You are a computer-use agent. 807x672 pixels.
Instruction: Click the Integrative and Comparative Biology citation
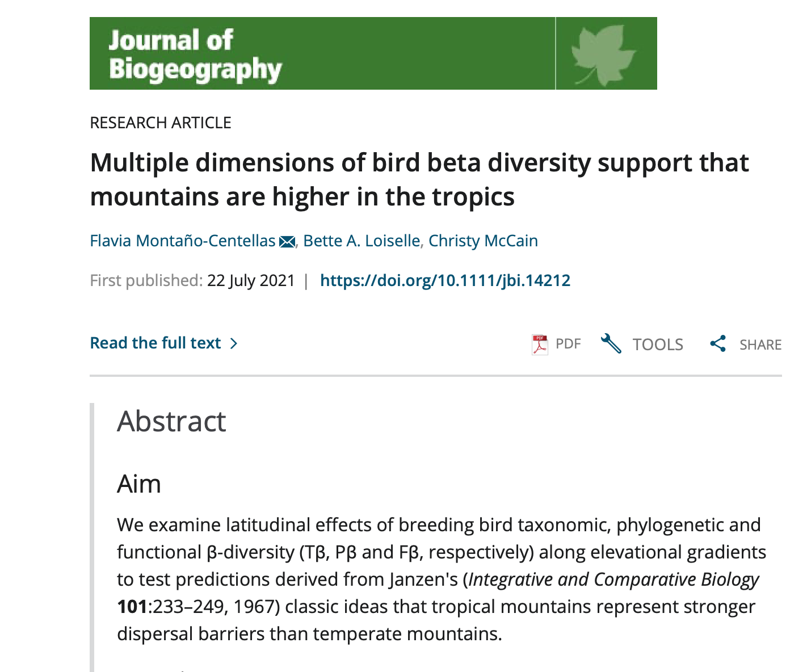click(614, 579)
